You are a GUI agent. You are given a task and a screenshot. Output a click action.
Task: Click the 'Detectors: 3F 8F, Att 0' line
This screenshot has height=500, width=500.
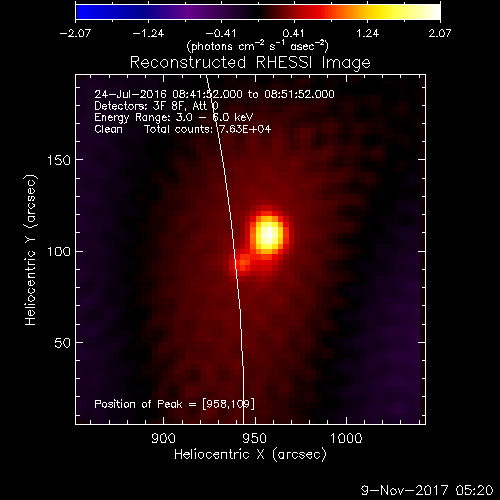[x=156, y=106]
